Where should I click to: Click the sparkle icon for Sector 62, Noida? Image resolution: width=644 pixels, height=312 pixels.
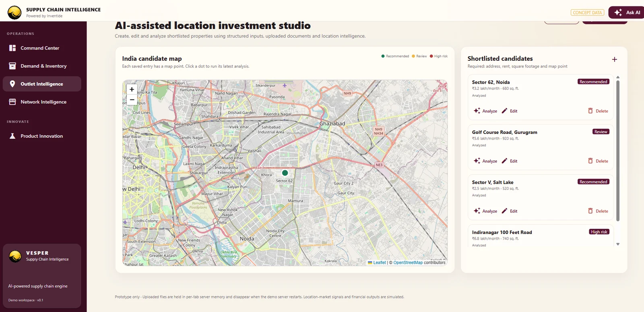[x=477, y=111]
